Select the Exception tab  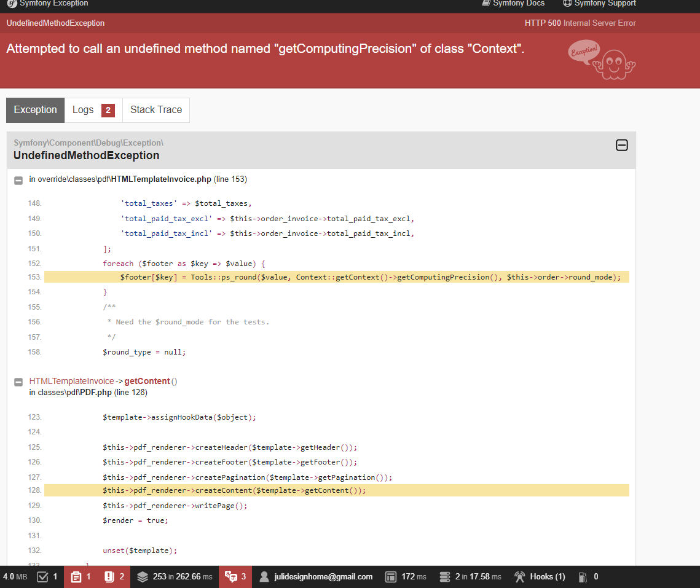coord(35,110)
